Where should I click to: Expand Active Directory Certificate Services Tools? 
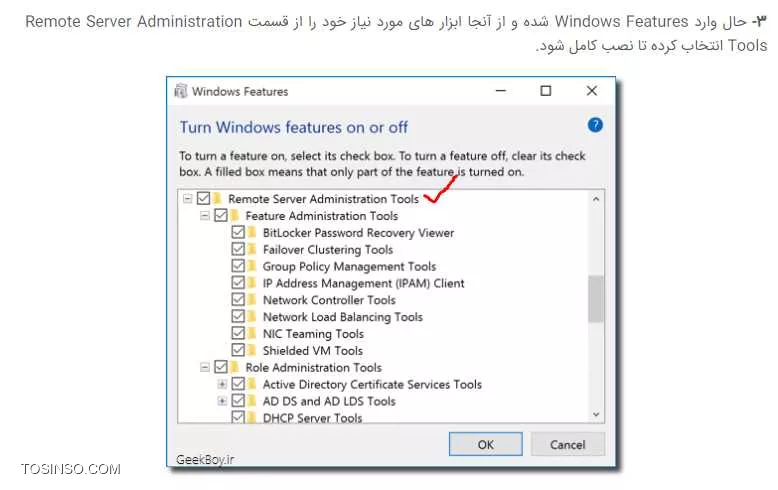click(222, 384)
